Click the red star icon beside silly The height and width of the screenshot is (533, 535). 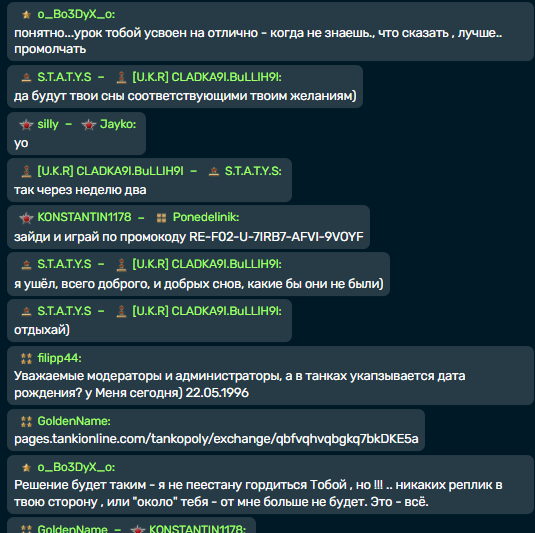(x=26, y=125)
